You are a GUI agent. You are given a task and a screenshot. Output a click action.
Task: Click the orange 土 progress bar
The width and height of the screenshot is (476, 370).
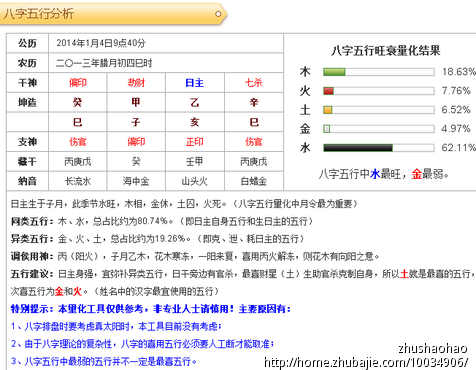[379, 110]
